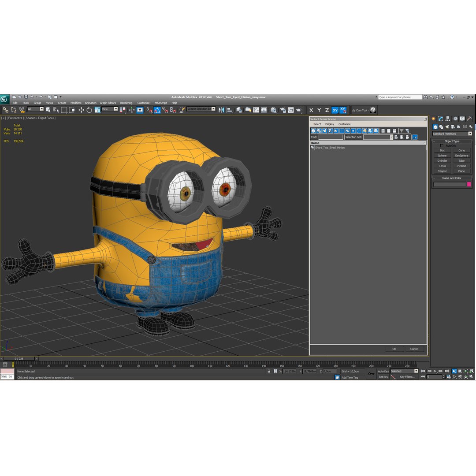Screen dimensions: 476x476
Task: Click the time slider at 0 / 225
Action: pos(19,358)
